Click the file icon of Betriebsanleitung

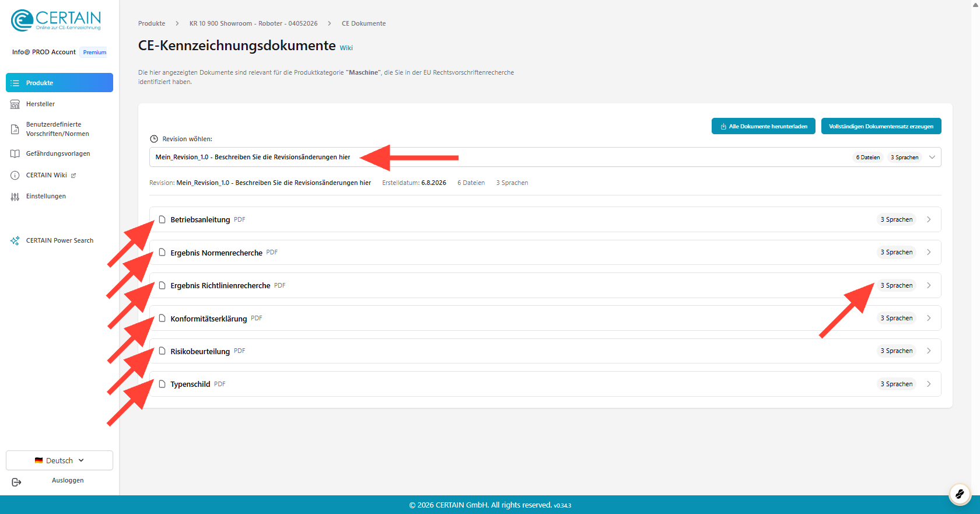[x=162, y=219]
